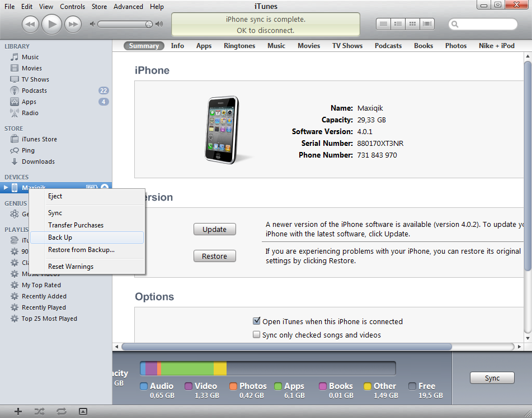Switch to the Podcasts tab
532x418 pixels.
pyautogui.click(x=388, y=46)
